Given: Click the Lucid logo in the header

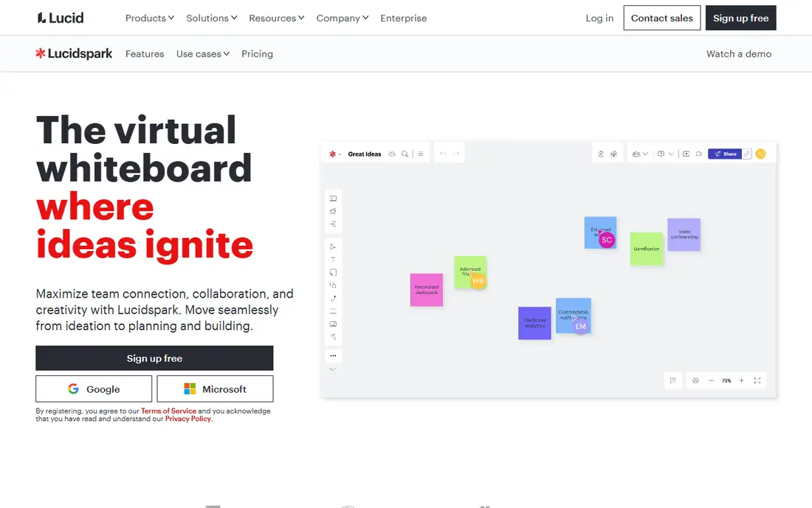Looking at the screenshot, I should pos(60,18).
